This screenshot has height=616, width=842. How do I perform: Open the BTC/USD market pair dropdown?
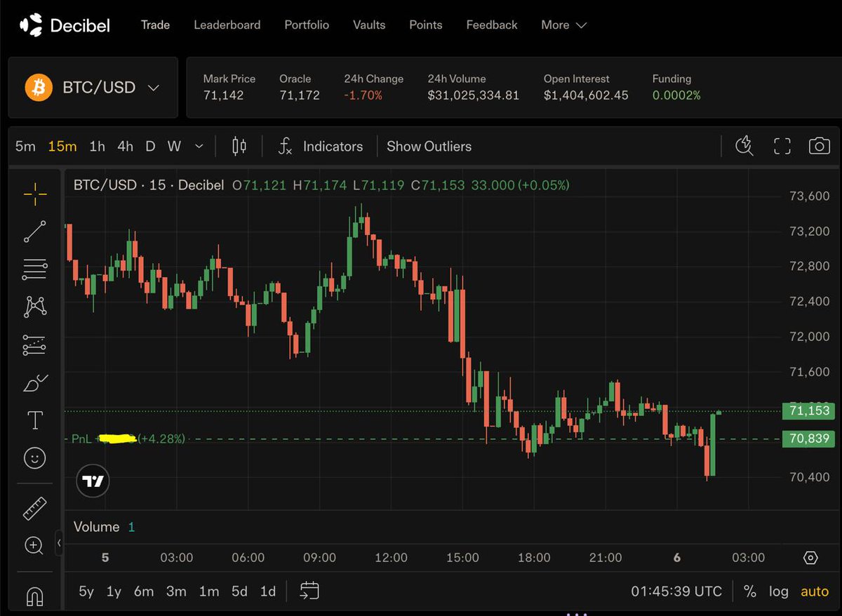click(x=93, y=88)
